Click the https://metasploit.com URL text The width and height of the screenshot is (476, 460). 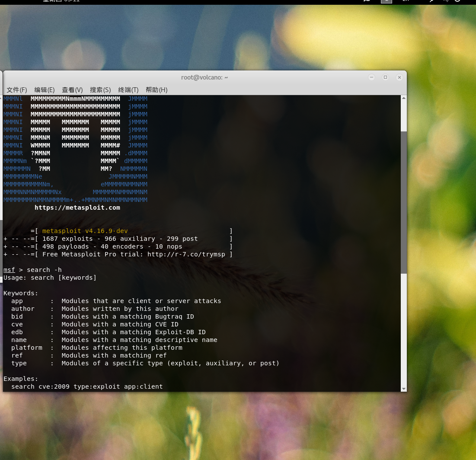tap(77, 208)
